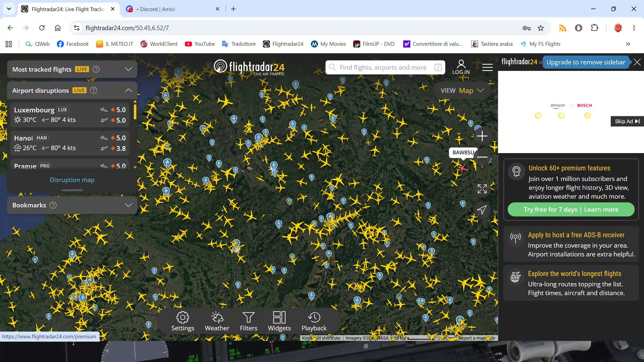Open YouTube bookmark
644x362 pixels.
200,44
